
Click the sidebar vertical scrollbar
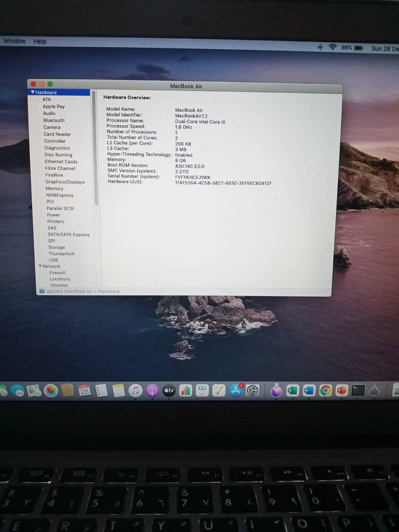click(95, 148)
